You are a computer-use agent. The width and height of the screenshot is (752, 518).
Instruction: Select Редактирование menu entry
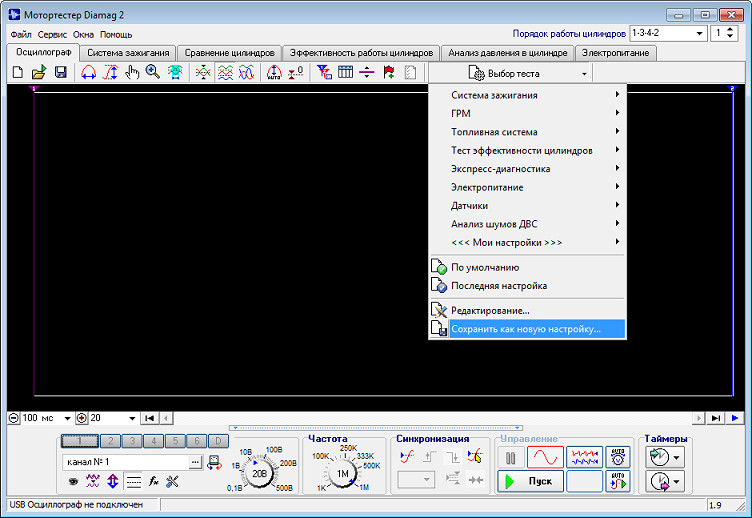point(528,310)
